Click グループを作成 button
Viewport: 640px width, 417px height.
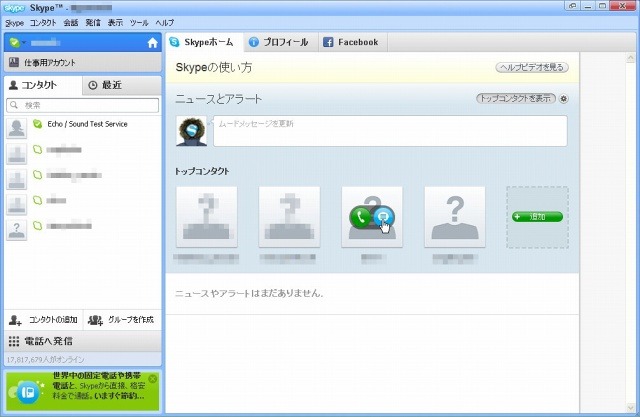pyautogui.click(x=122, y=320)
